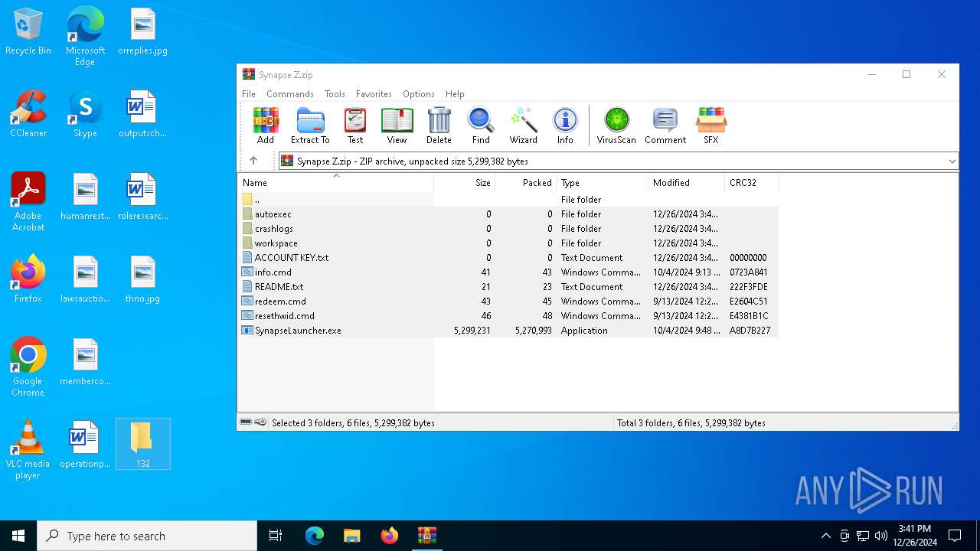The width and height of the screenshot is (980, 551).
Task: Add an archive Comment
Action: click(x=665, y=126)
